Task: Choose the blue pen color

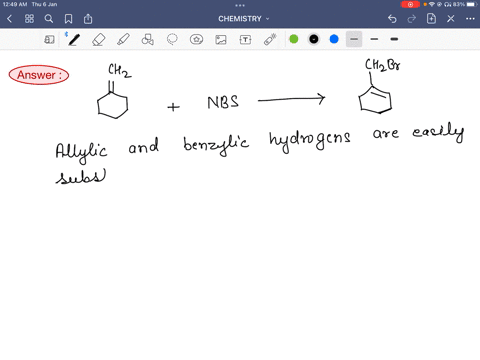Action: pyautogui.click(x=334, y=39)
